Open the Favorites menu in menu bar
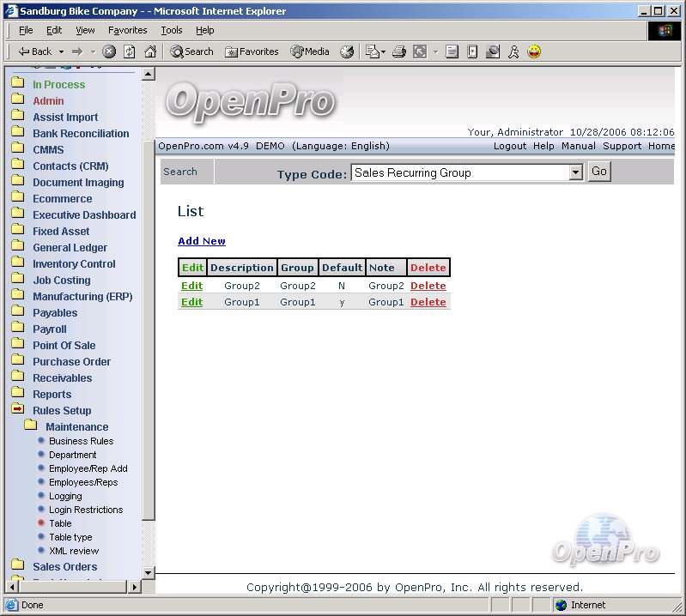Viewport: 686px width, 616px height. coord(127,30)
